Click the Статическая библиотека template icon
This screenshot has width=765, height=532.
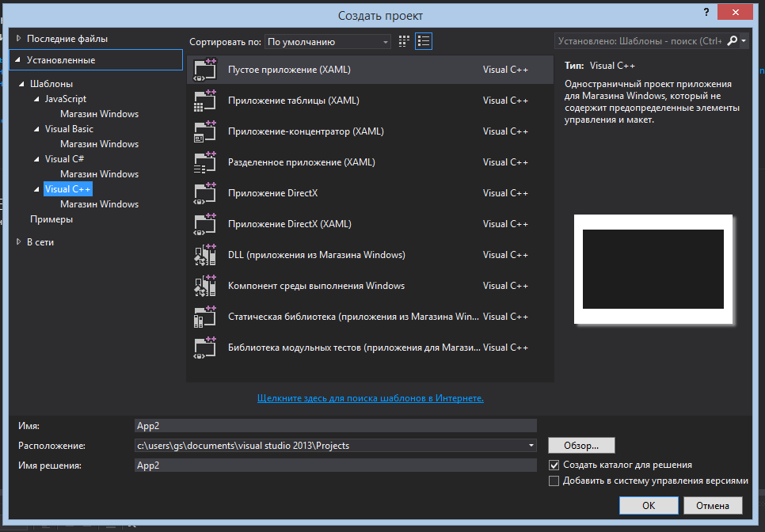tap(205, 317)
